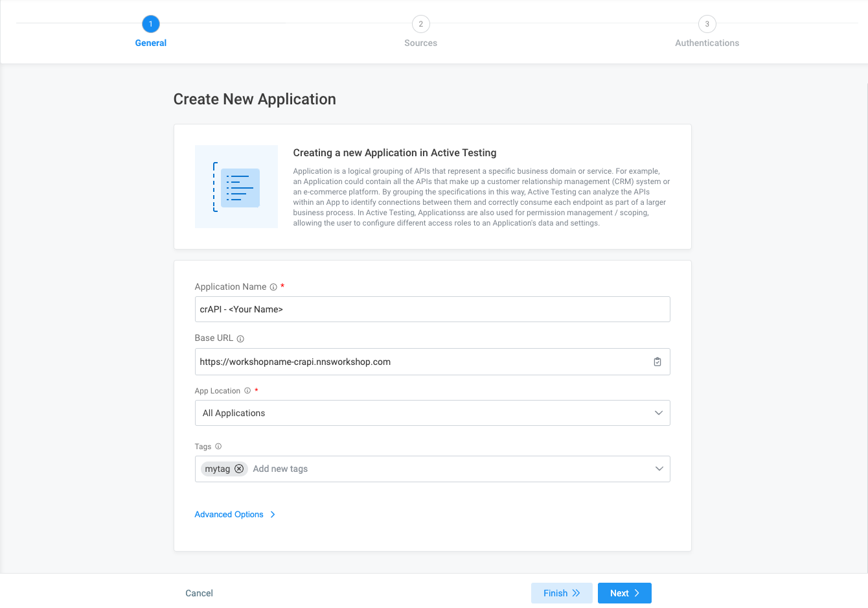This screenshot has width=868, height=608.
Task: Click the App Location info icon
Action: click(247, 391)
